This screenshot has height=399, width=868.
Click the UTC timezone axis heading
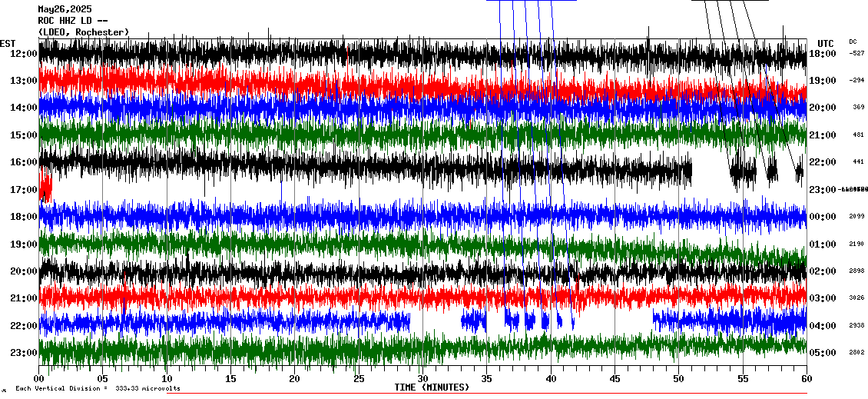[x=825, y=43]
